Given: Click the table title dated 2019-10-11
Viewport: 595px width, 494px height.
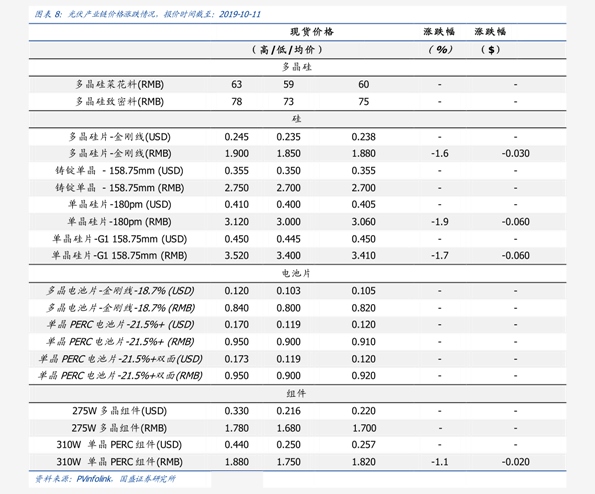Looking at the screenshot, I should point(148,14).
